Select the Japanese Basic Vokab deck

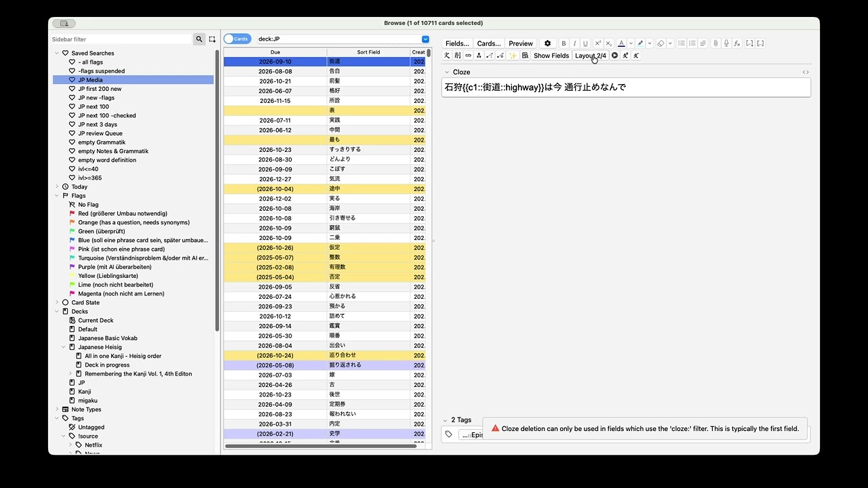(x=107, y=338)
